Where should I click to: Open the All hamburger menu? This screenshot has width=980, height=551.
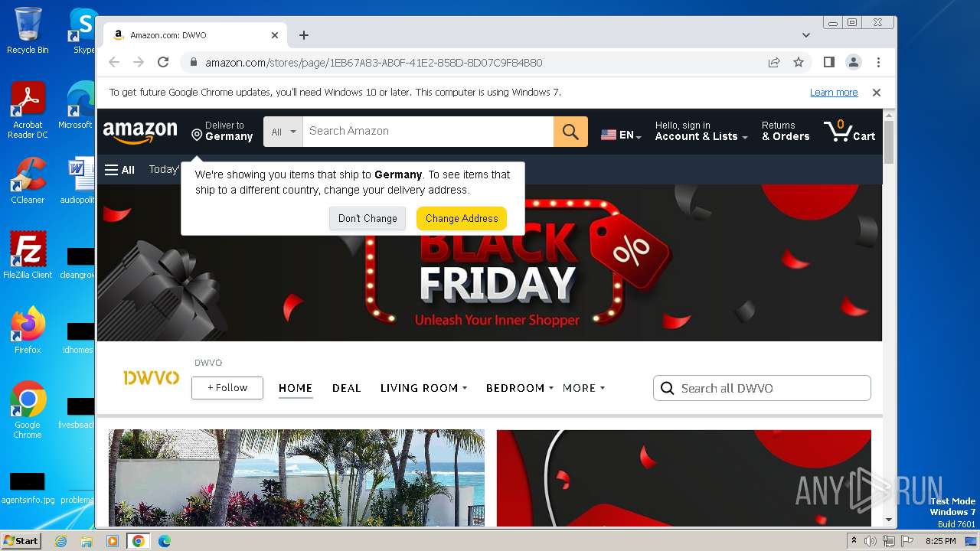(119, 170)
